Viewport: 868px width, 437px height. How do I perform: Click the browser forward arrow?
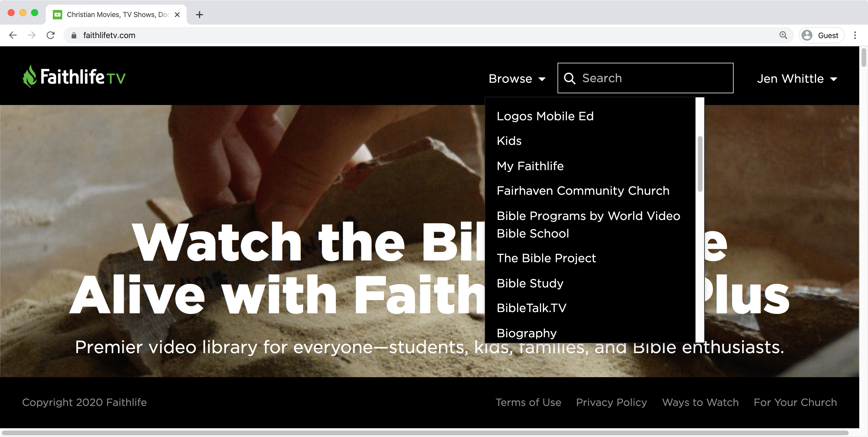point(32,35)
